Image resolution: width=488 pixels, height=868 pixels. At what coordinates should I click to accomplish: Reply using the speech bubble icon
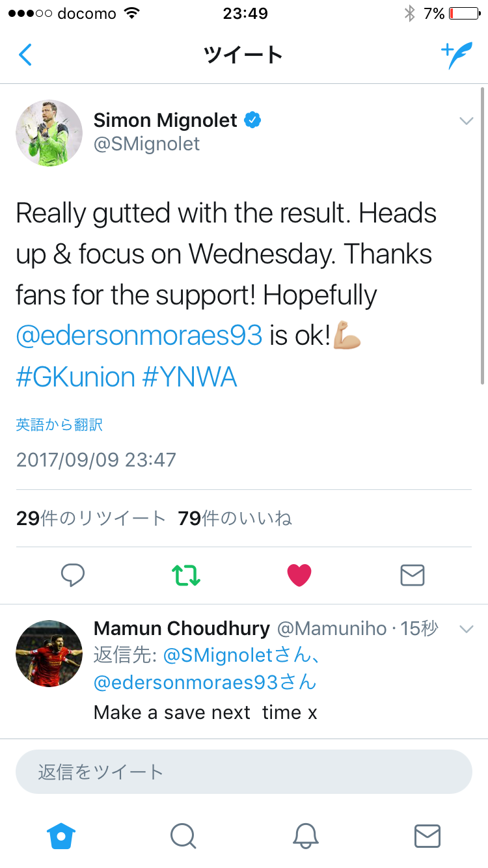pyautogui.click(x=73, y=575)
